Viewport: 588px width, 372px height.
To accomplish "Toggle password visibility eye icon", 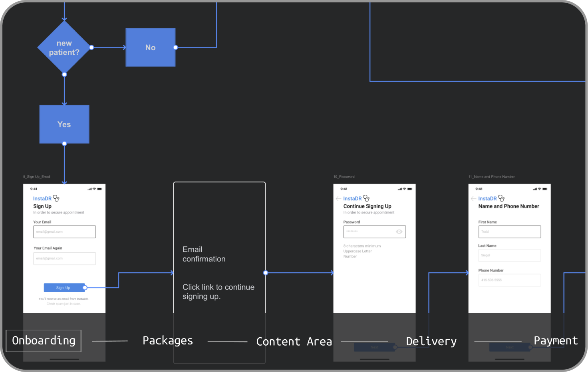I will [x=399, y=232].
